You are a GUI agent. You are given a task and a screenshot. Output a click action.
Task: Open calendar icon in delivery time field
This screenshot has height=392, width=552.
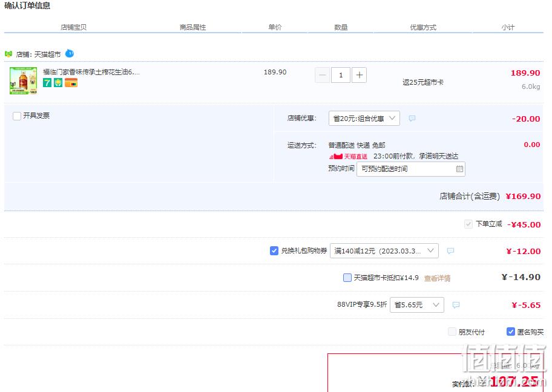click(x=459, y=169)
